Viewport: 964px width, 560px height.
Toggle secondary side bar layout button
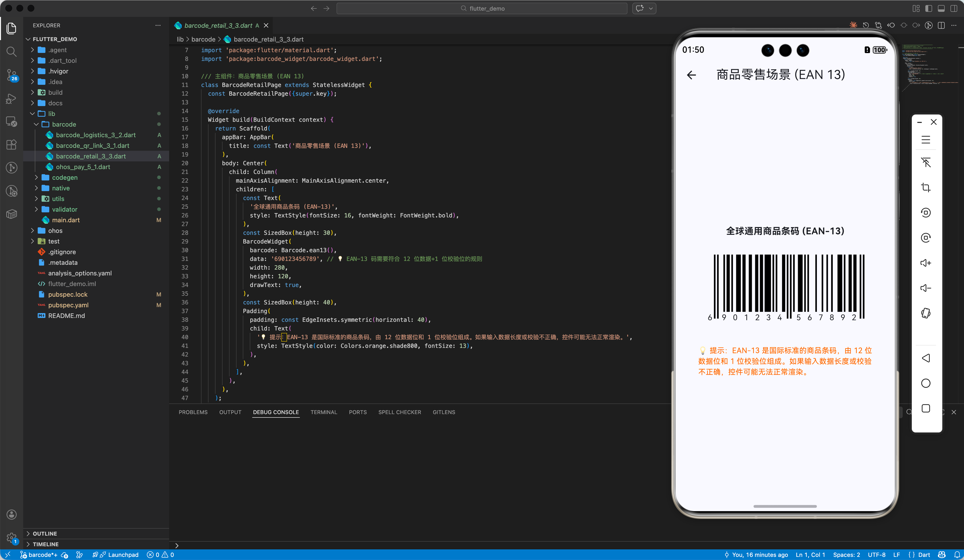click(954, 8)
